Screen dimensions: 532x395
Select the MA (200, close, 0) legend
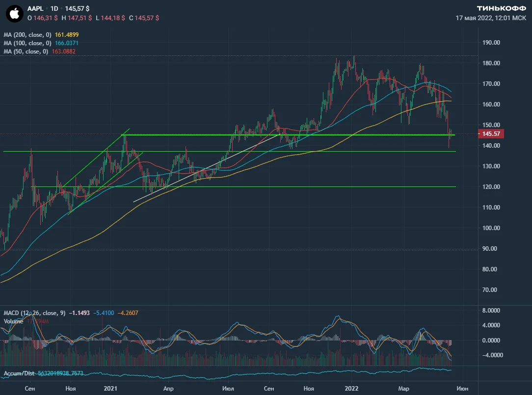27,35
